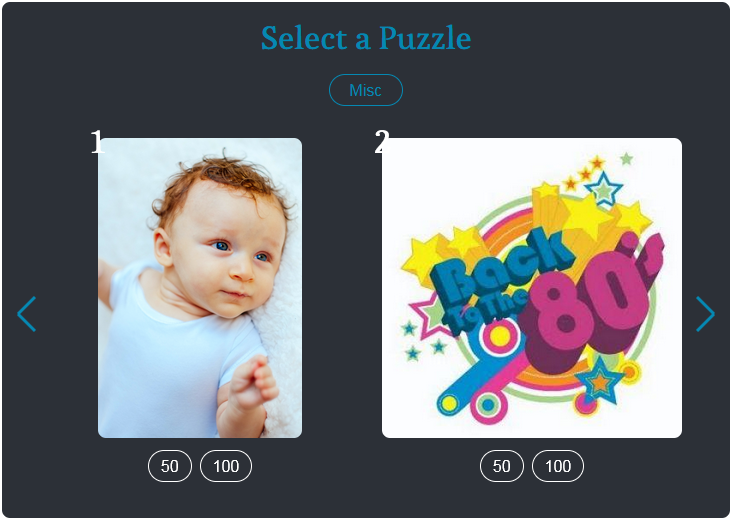Open the Back to the 80's puzzle
Image resolution: width=731 pixels, height=520 pixels.
532,288
